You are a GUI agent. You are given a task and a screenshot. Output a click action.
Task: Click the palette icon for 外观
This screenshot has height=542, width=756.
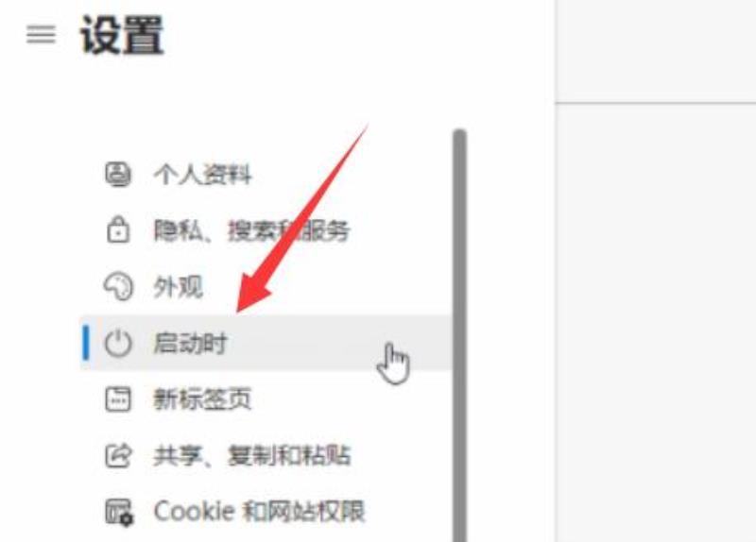pos(117,287)
